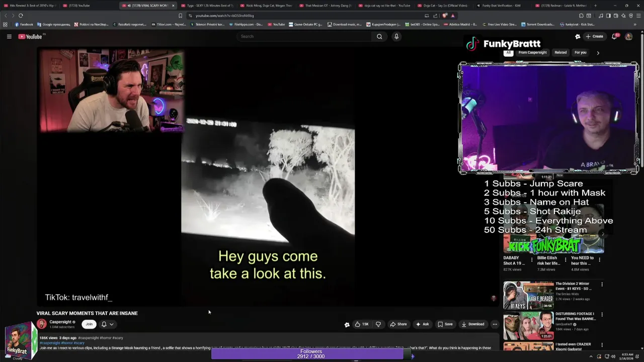Click the Join channel button

point(89,324)
